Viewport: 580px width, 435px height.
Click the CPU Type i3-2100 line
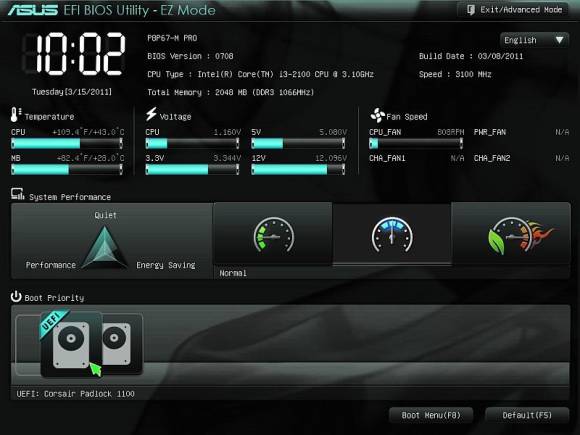tap(260, 74)
